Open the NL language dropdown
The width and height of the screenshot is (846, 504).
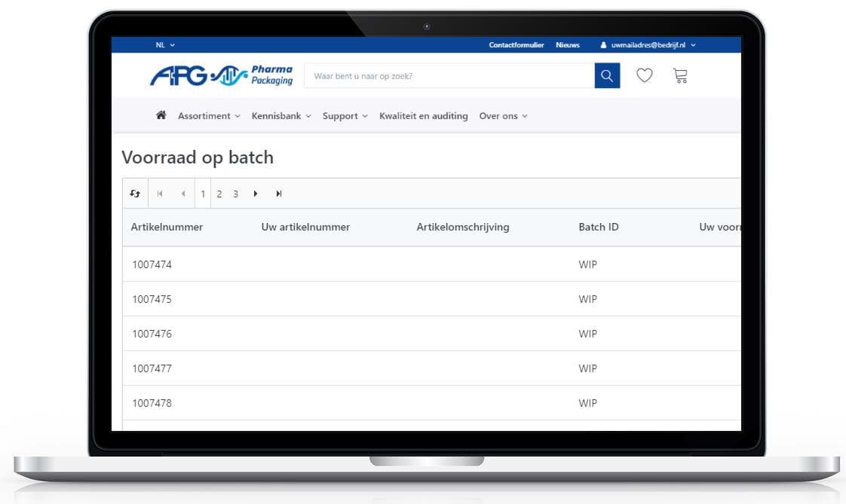[165, 45]
